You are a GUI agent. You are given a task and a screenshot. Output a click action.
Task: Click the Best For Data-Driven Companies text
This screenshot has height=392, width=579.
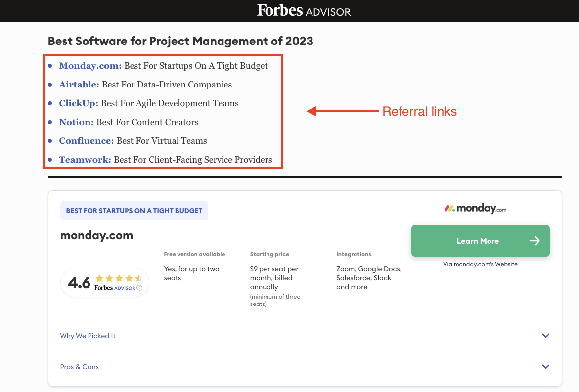tap(167, 85)
